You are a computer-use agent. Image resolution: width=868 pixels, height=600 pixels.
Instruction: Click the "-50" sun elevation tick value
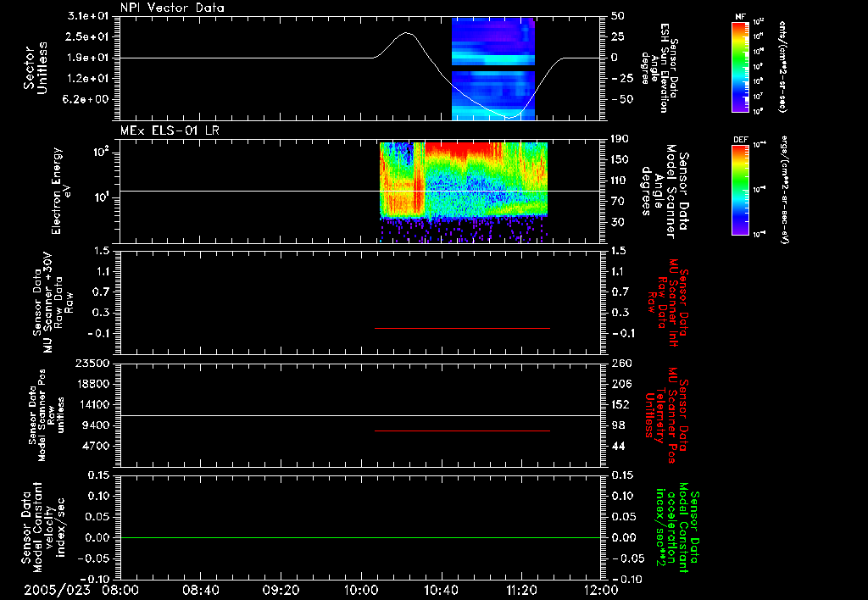click(622, 99)
